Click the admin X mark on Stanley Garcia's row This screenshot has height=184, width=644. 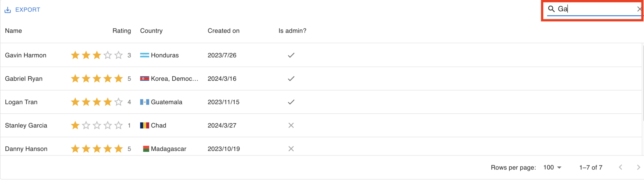291,125
